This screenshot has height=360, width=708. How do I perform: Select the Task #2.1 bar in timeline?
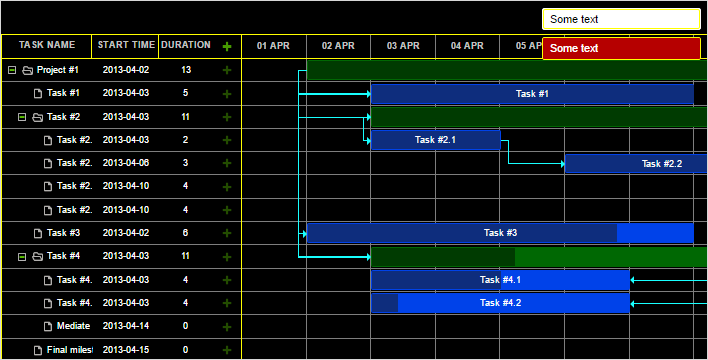click(x=436, y=140)
